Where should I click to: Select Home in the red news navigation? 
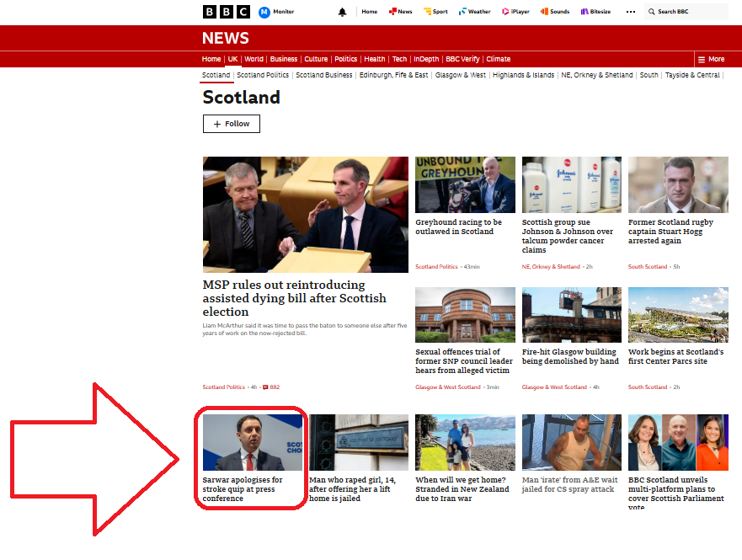[x=211, y=59]
